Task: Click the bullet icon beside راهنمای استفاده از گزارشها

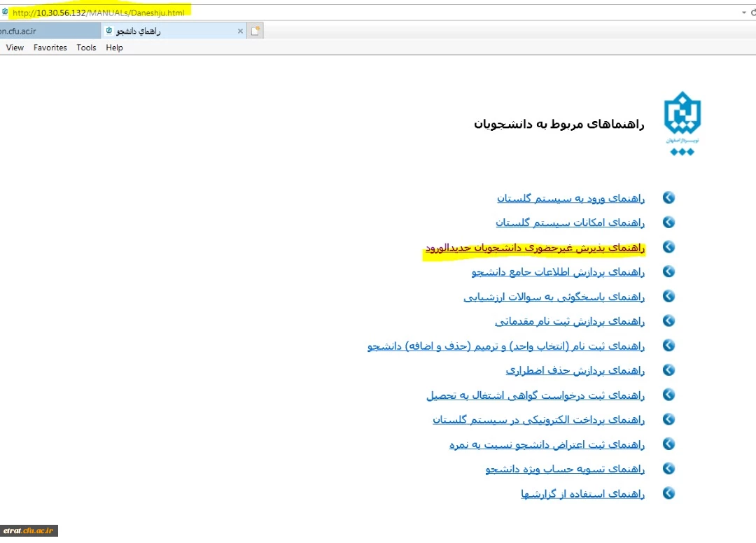Action: [668, 493]
